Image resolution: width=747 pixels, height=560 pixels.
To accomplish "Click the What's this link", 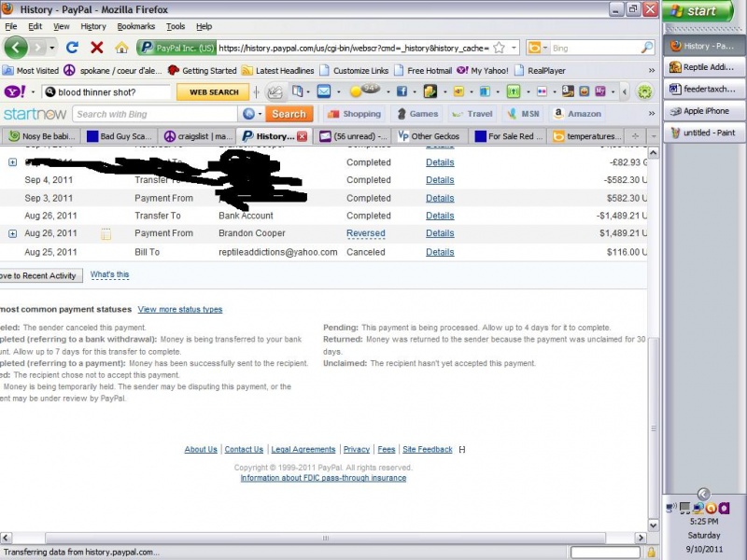I will [109, 274].
